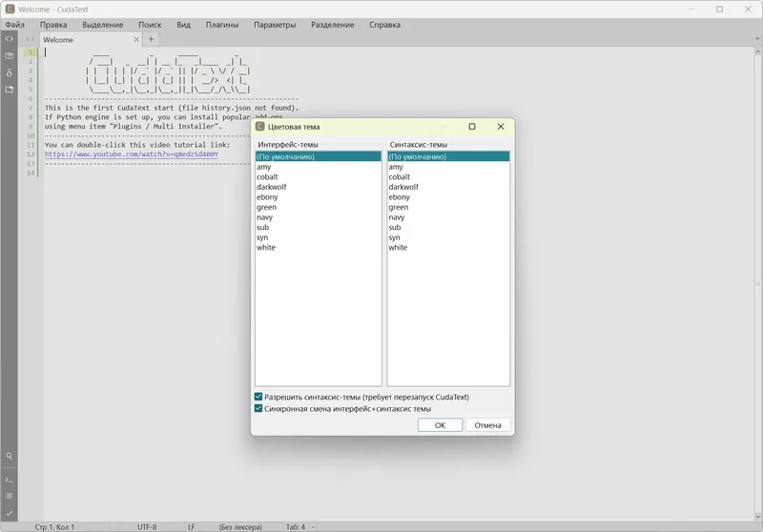Select navy in the Интерфейс-темы list
This screenshot has height=532, width=763.
coord(319,217)
